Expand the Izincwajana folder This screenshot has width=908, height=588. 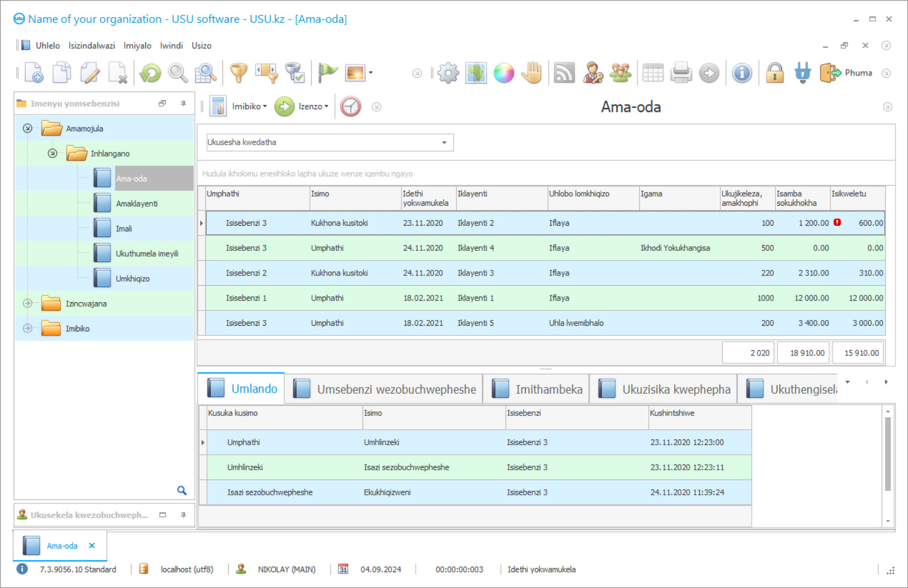pos(27,303)
